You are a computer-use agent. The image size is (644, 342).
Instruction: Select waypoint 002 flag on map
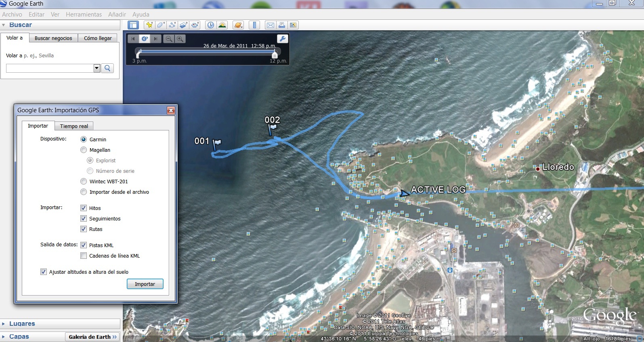[x=272, y=129]
